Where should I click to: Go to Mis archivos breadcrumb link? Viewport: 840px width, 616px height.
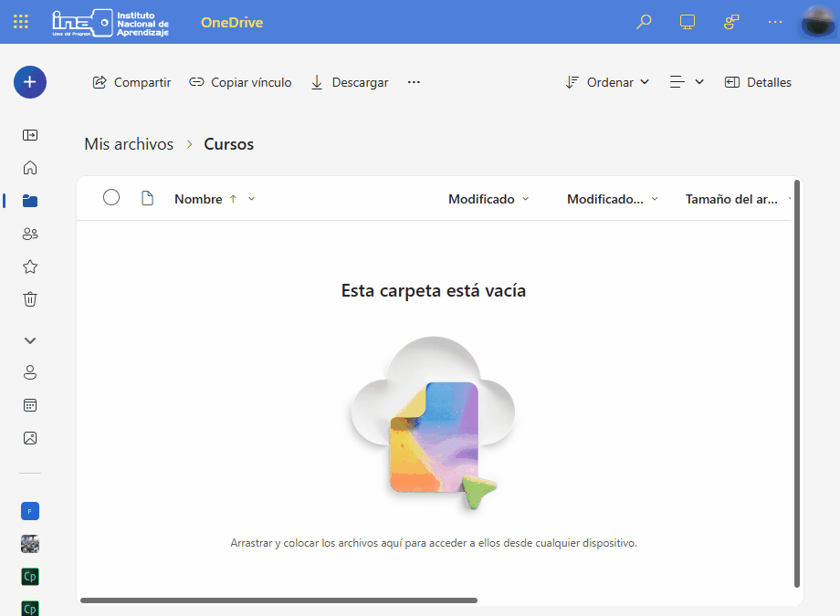tap(129, 144)
